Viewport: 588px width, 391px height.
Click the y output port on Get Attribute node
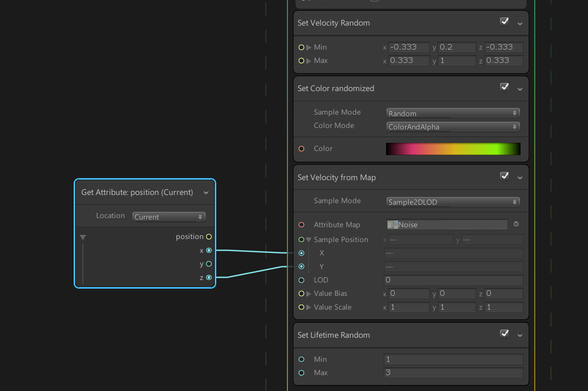209,264
